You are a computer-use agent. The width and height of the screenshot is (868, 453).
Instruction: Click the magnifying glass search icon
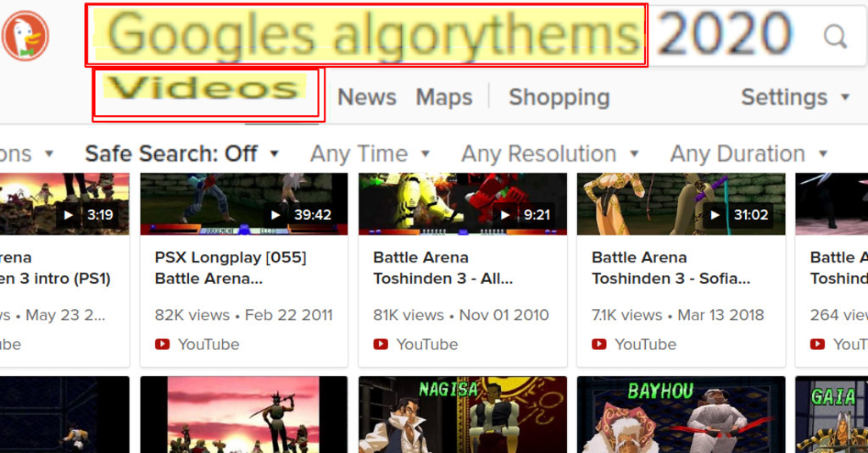coord(835,37)
